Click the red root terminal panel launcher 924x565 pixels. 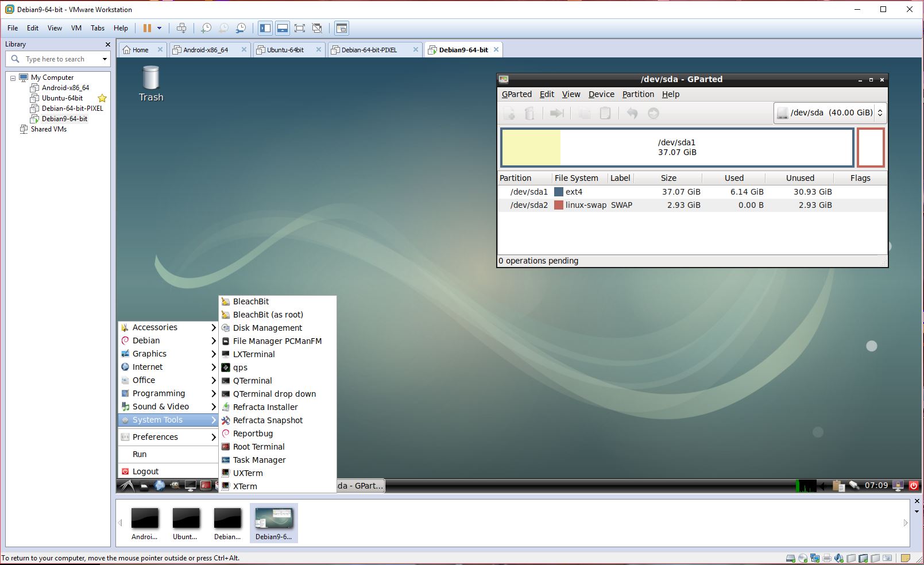[206, 486]
